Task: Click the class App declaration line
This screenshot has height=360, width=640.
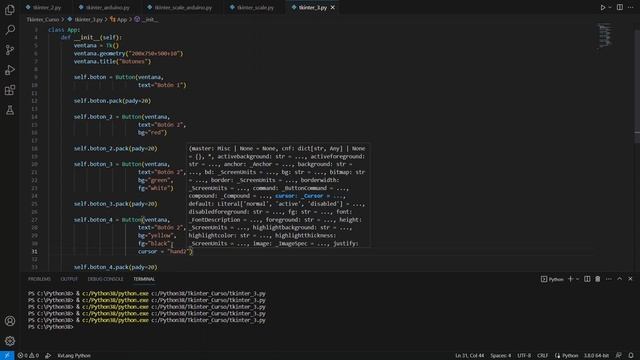Action: point(64,30)
